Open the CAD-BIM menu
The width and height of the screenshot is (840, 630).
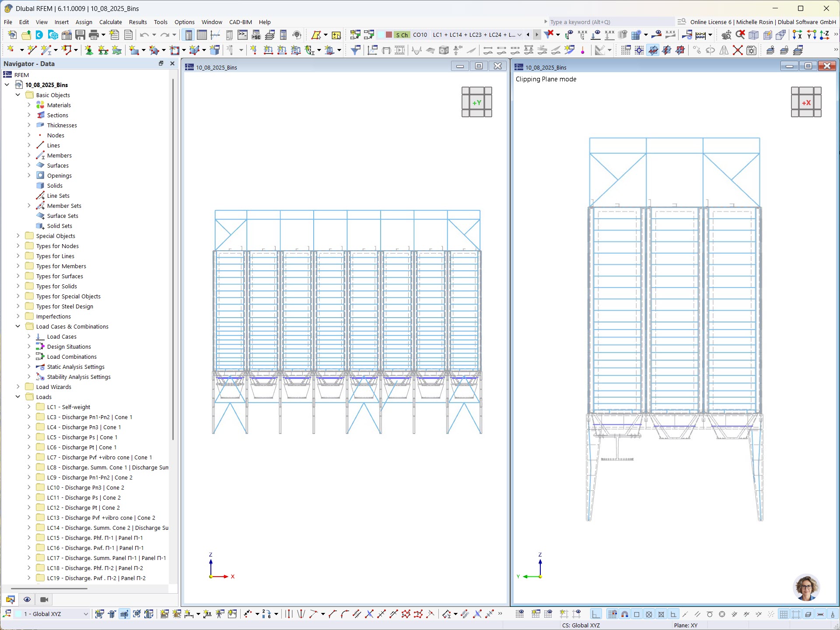pyautogui.click(x=240, y=22)
